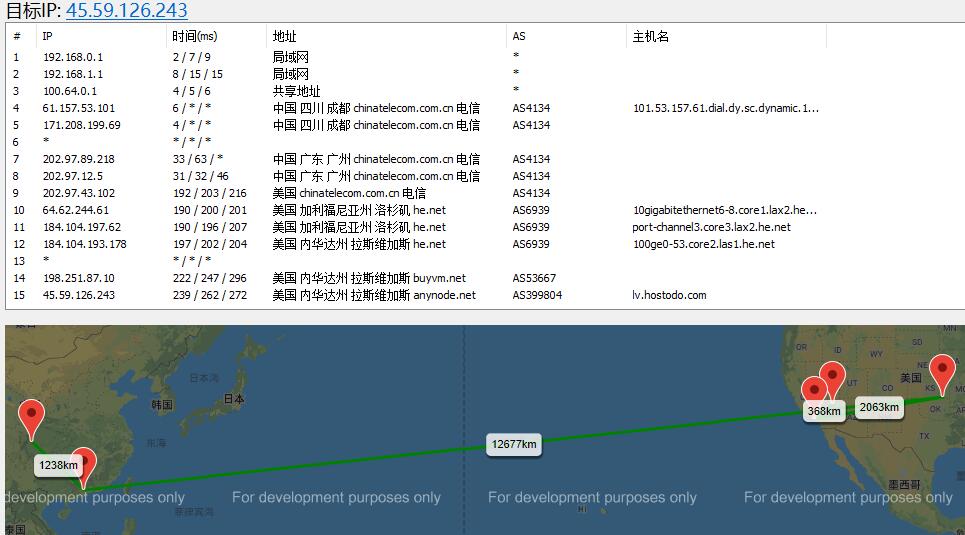Screen dimensions: 965x535
Task: Click the AS399804 cell
Action: point(537,295)
